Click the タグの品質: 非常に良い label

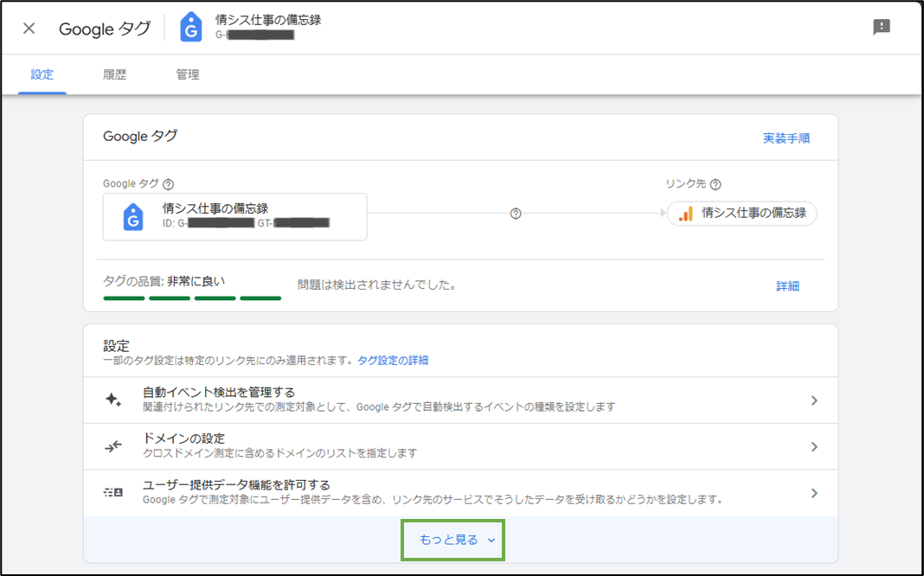[164, 281]
